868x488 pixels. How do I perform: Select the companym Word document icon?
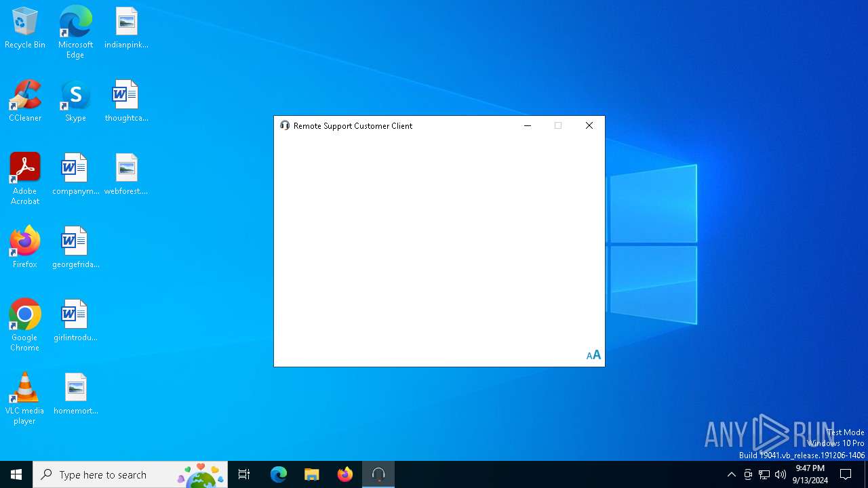75,175
